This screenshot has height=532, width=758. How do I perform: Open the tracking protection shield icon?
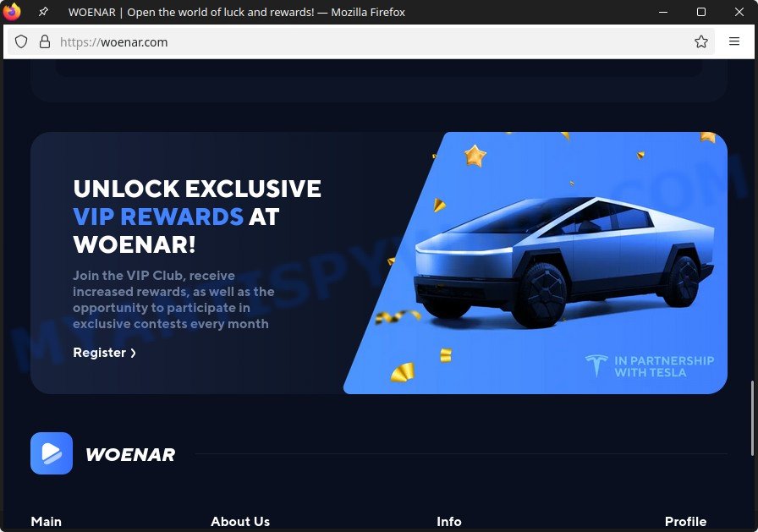coord(21,42)
